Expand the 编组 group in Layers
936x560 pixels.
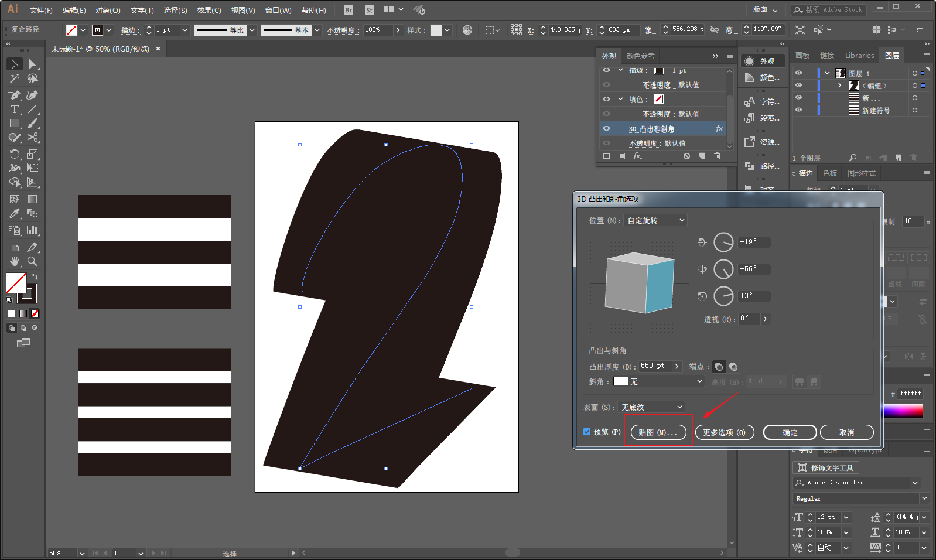pyautogui.click(x=839, y=86)
